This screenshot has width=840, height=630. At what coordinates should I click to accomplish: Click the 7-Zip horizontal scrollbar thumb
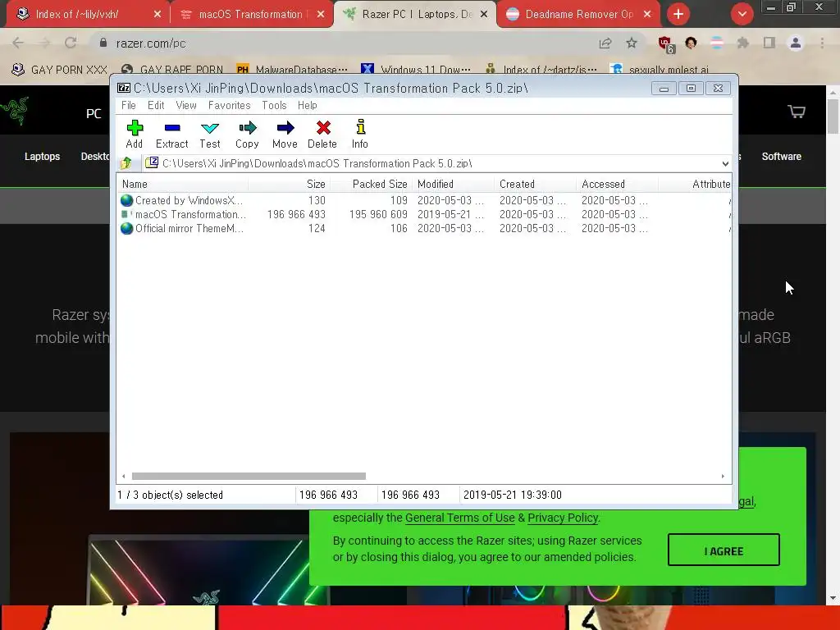tap(249, 477)
